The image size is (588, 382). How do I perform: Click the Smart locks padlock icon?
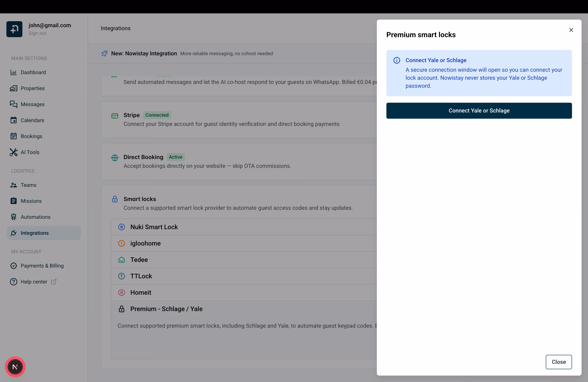click(115, 199)
